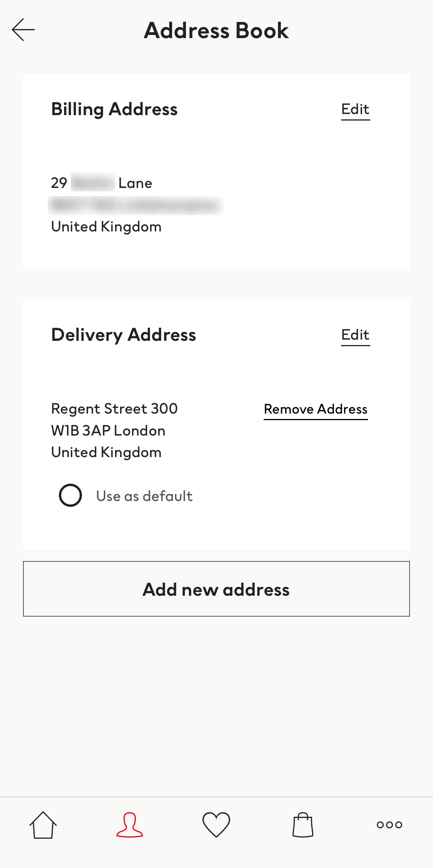Switch to the shopping bag tab
Screen dimensions: 433x868
pyautogui.click(x=303, y=824)
